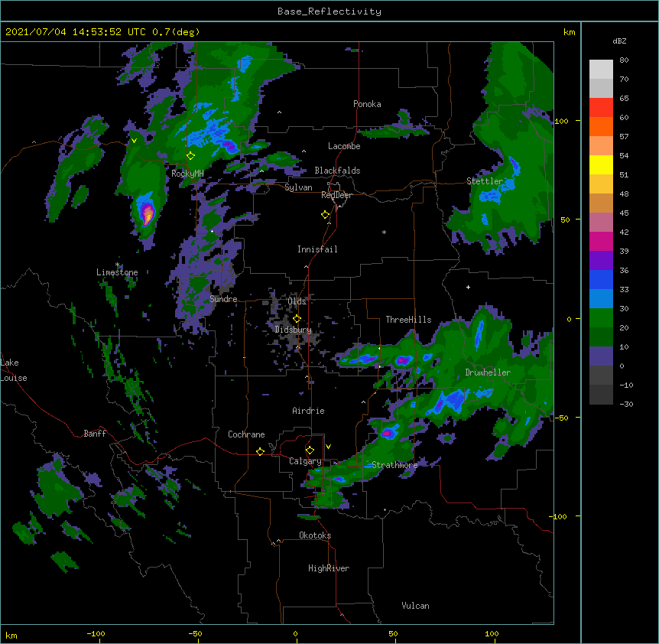
Task: Click the Blackfalds label
Action: 337,171
